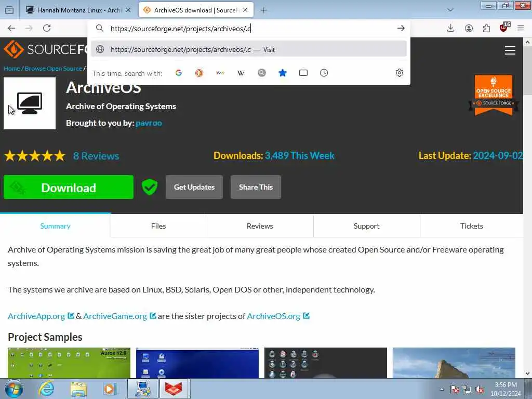This screenshot has height=399, width=532.
Task: Open Windows Media Player from taskbar
Action: coord(110,389)
